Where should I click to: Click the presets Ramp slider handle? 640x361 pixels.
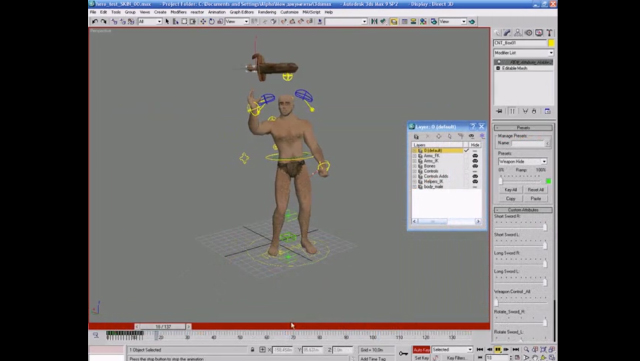[501, 181]
